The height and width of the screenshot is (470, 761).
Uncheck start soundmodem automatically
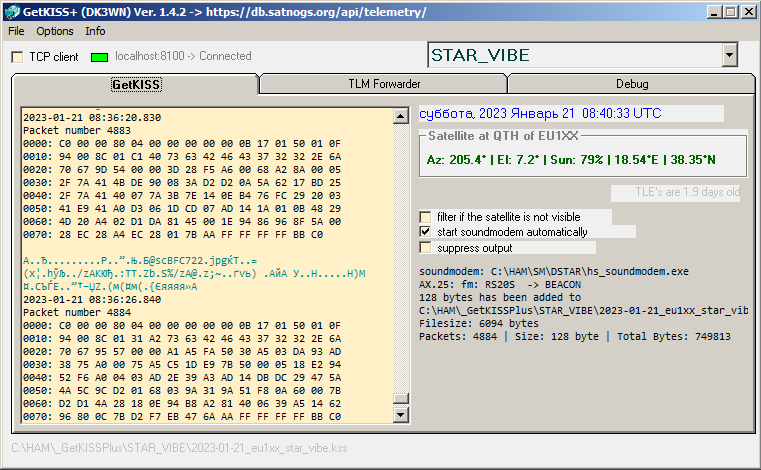425,232
